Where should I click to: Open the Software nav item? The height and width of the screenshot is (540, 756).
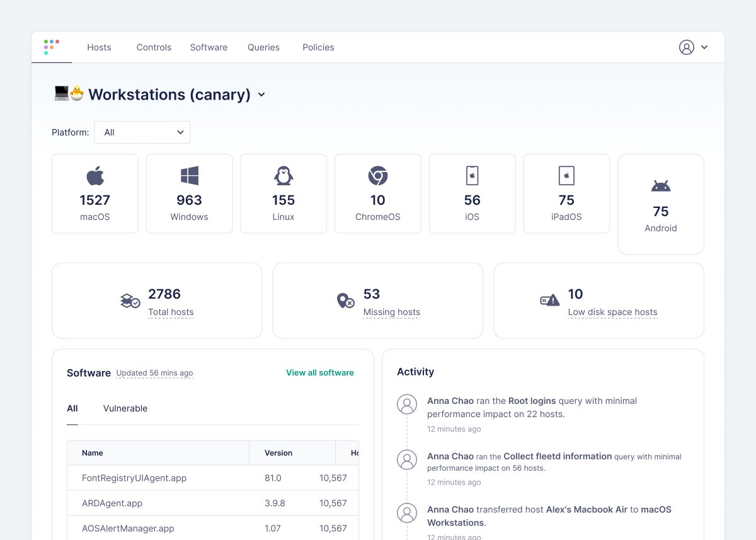click(209, 47)
